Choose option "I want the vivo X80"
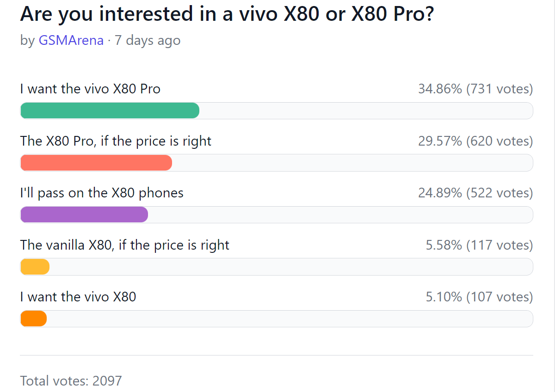Screen dimensions: 555x392 tap(78, 297)
